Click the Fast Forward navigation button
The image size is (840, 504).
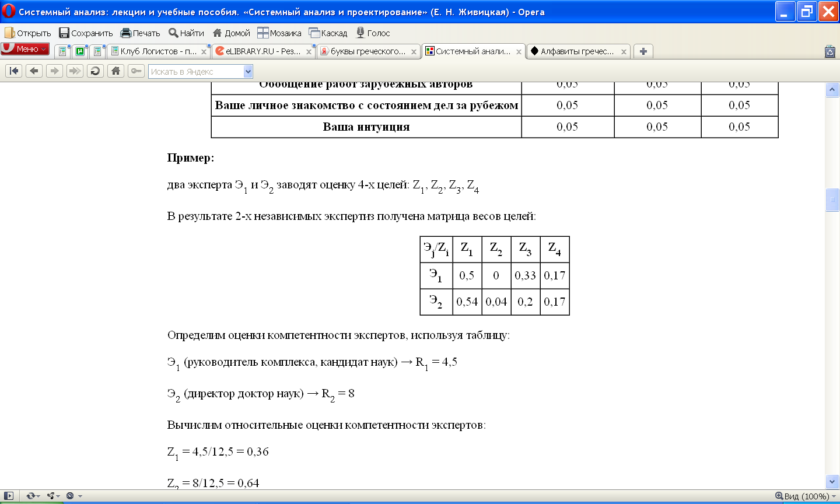(x=75, y=71)
